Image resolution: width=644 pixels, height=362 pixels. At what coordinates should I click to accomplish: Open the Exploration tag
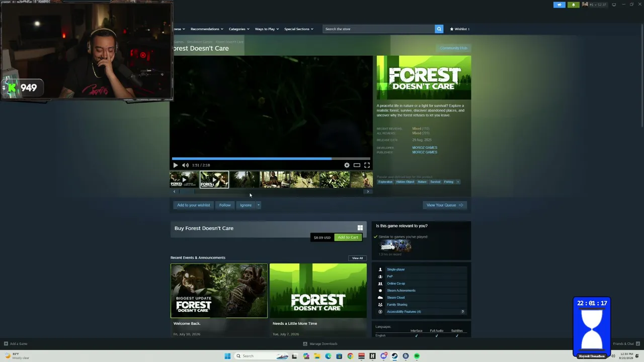tap(385, 182)
